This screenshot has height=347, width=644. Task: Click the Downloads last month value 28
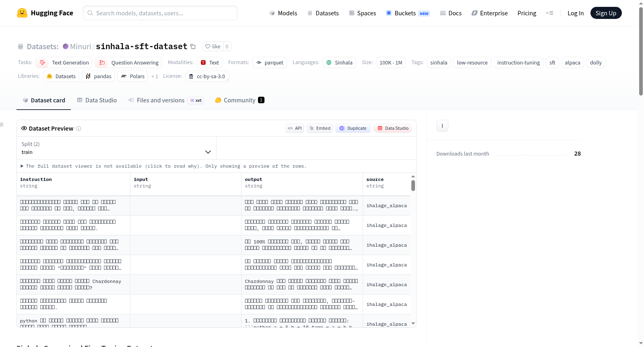pos(577,154)
